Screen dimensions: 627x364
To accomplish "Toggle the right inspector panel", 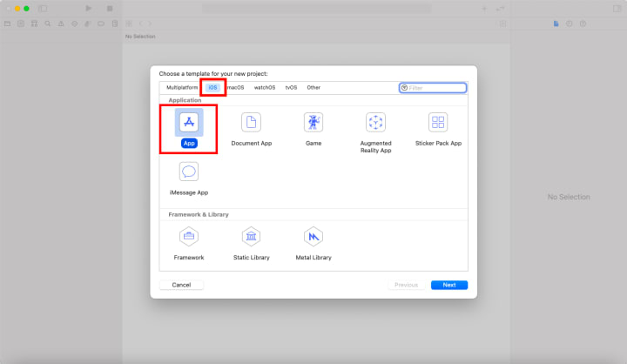I will [x=617, y=9].
